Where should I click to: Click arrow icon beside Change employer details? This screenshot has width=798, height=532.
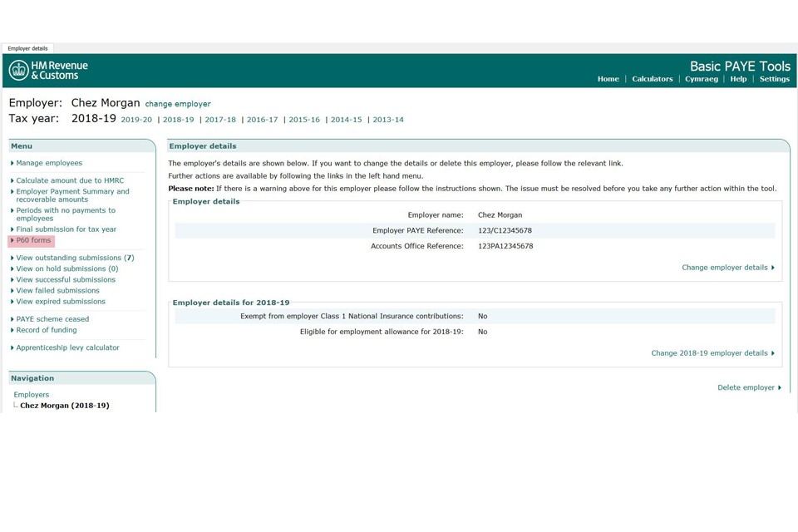772,268
